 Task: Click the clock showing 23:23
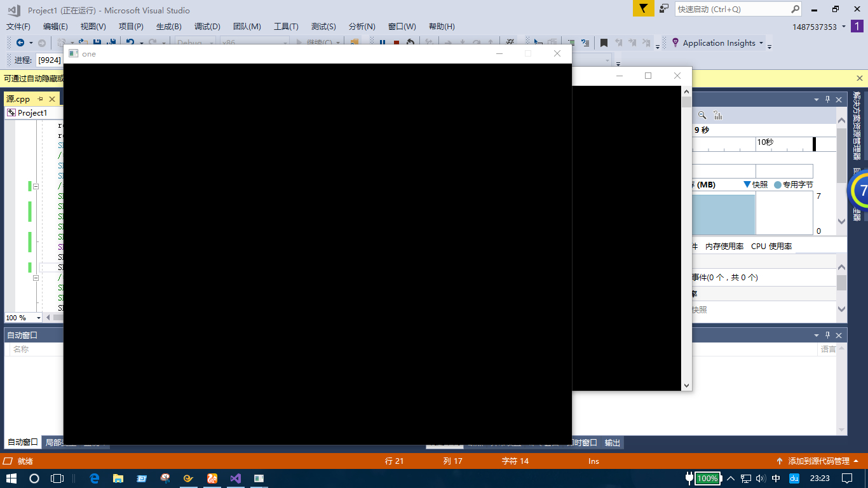coord(820,478)
